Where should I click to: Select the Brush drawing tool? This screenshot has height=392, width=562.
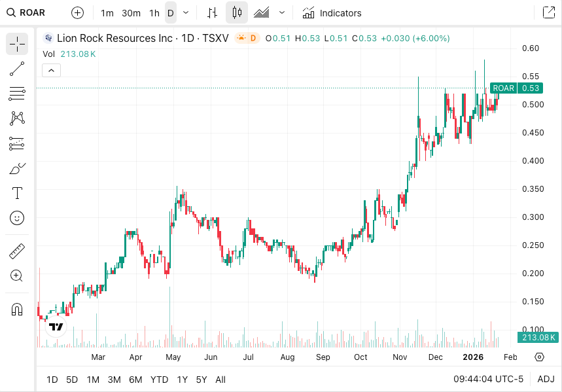click(x=17, y=168)
